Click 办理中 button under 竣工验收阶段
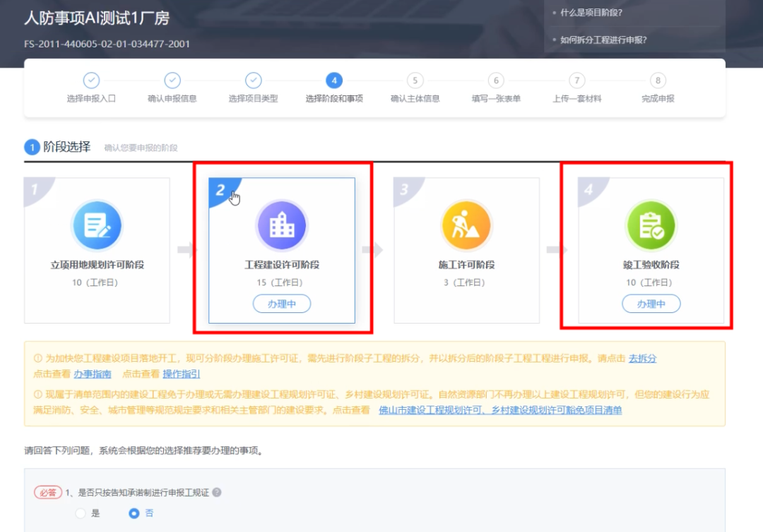The height and width of the screenshot is (532, 763). 651,304
